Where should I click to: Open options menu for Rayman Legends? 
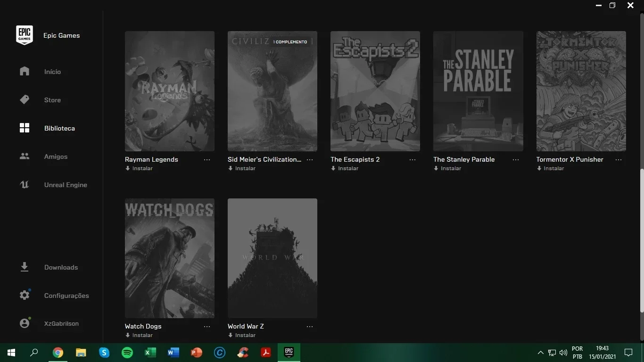point(207,160)
